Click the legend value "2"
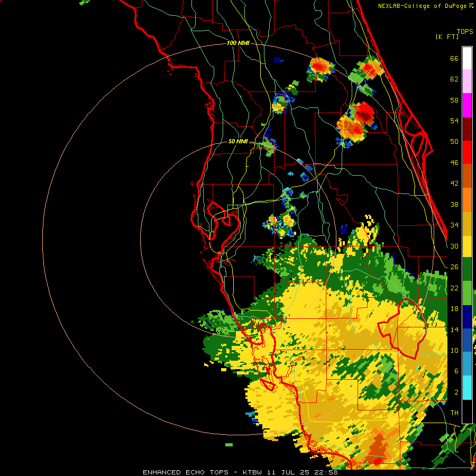Screen dimensions: 476x476 point(456,392)
